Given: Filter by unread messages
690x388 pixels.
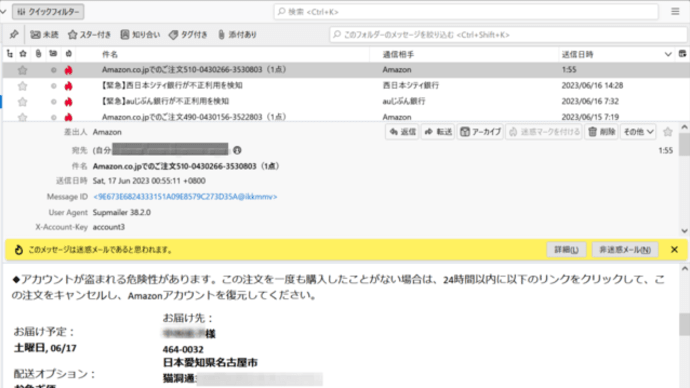Looking at the screenshot, I should pyautogui.click(x=44, y=34).
